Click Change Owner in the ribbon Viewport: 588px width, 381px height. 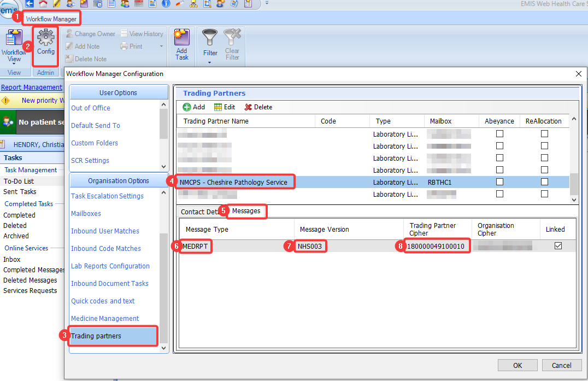pos(91,34)
